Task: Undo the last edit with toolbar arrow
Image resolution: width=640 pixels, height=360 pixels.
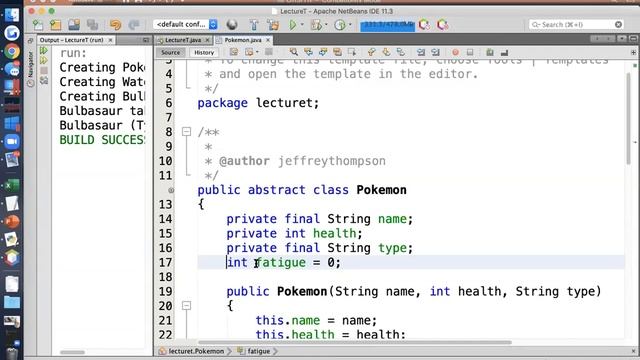Action: [116, 25]
